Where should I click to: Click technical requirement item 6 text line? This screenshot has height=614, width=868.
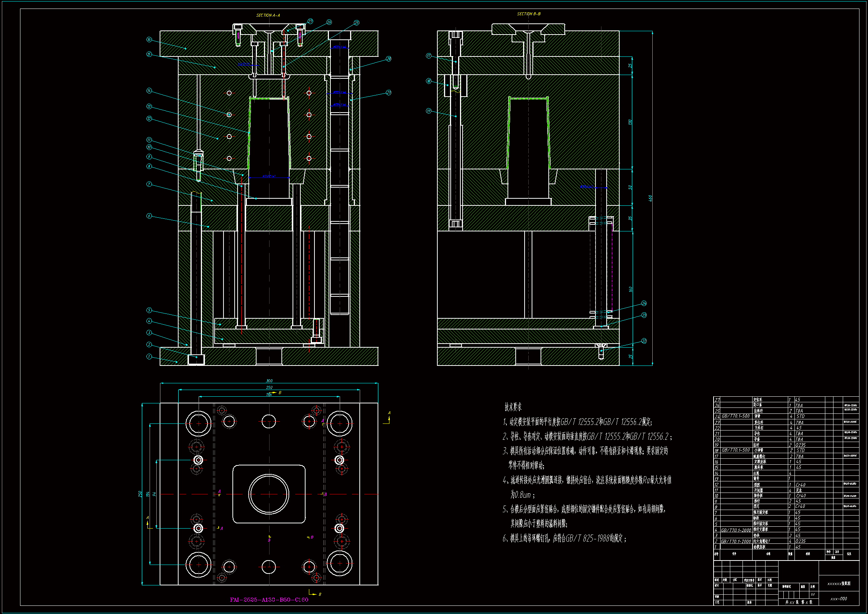click(x=564, y=538)
